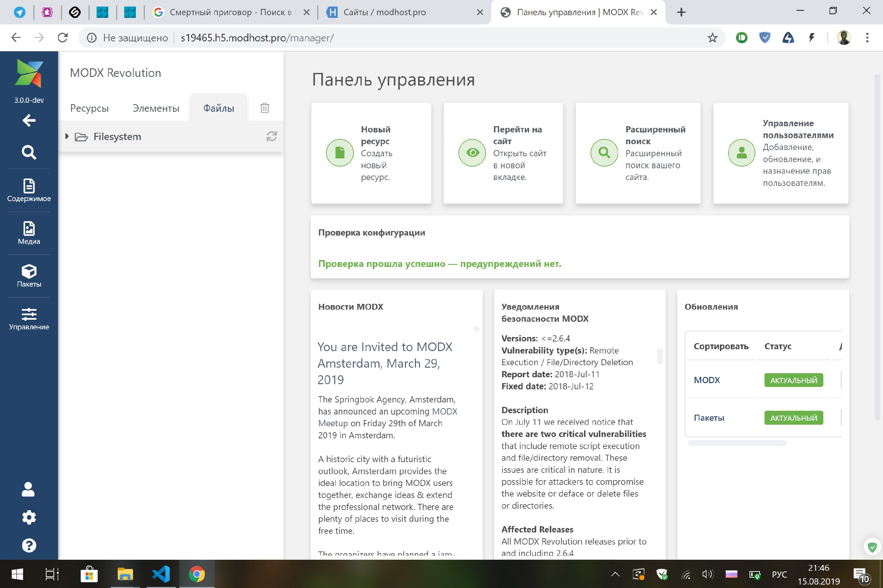883x588 pixels.
Task: Click the updates table horizontal scrollbar
Action: tap(737, 443)
